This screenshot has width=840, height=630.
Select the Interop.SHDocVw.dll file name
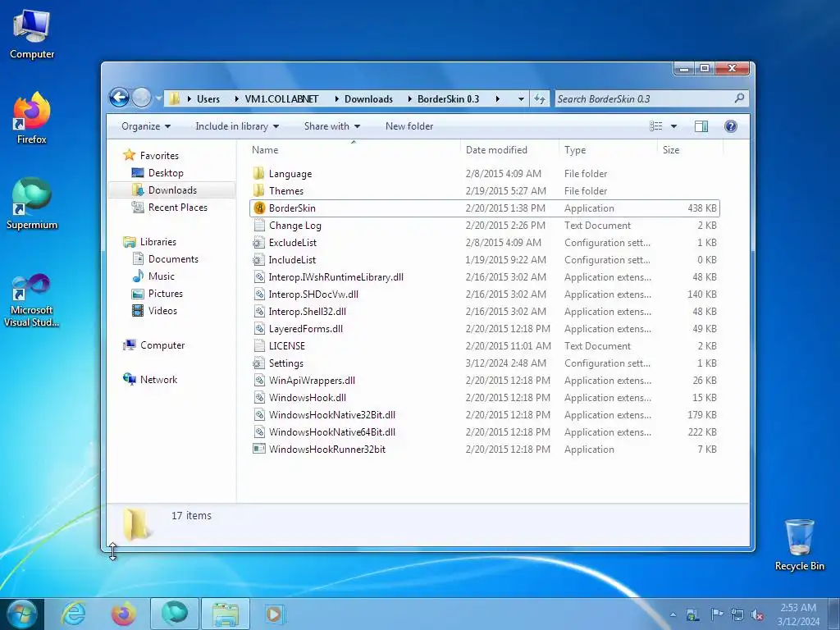click(313, 294)
